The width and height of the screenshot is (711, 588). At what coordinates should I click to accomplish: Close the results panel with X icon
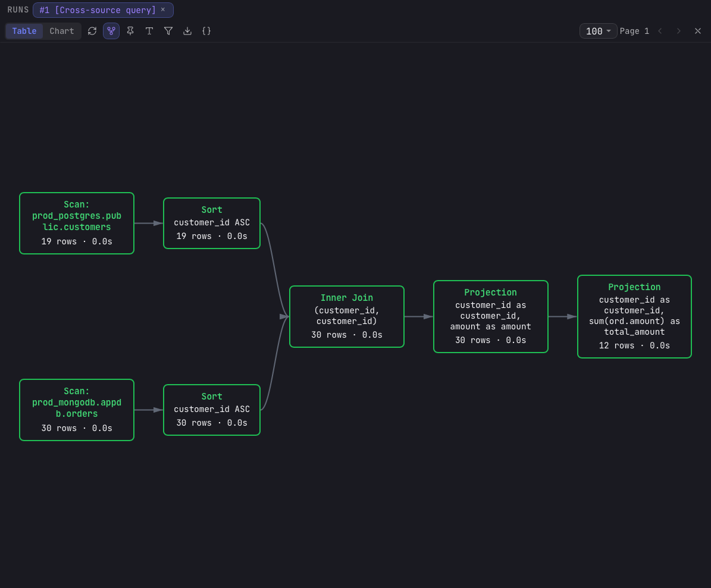coord(698,31)
